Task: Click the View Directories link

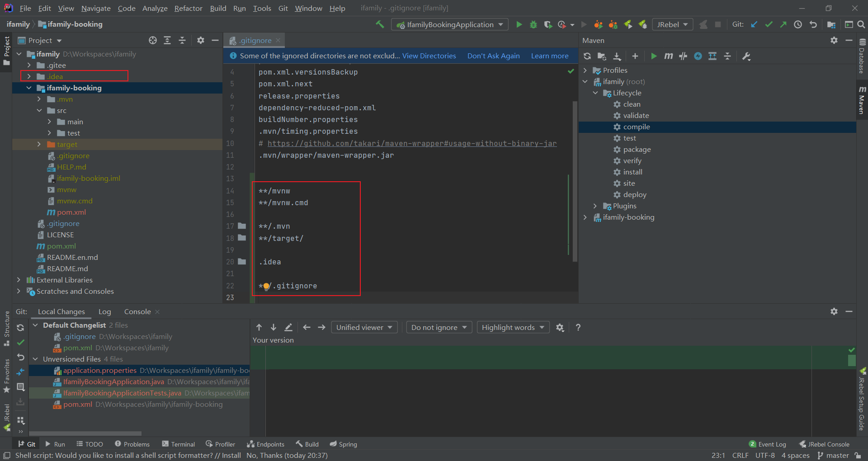Action: click(x=429, y=56)
